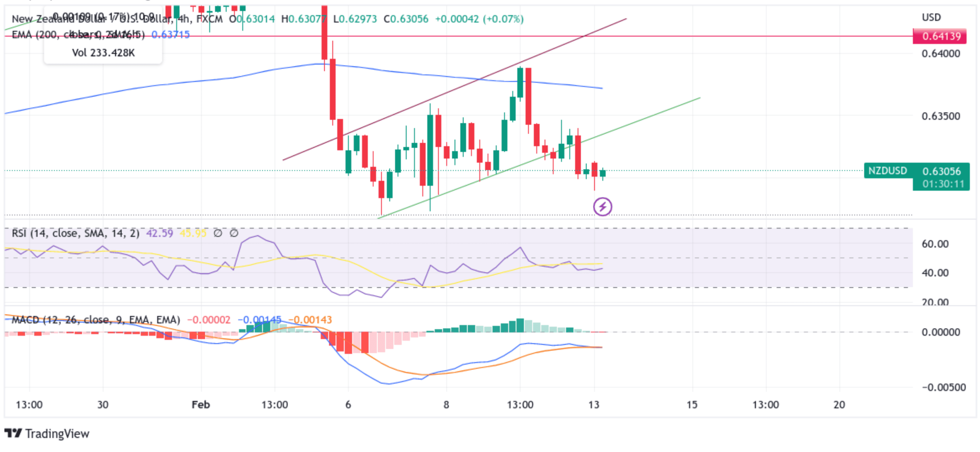Click the TradingView logo

(x=46, y=433)
